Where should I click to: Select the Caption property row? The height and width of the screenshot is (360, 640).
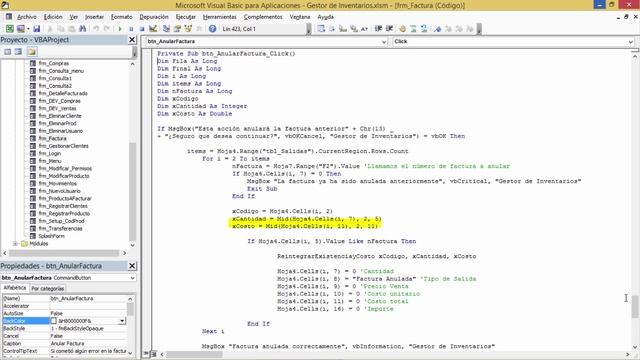[x=64, y=343]
